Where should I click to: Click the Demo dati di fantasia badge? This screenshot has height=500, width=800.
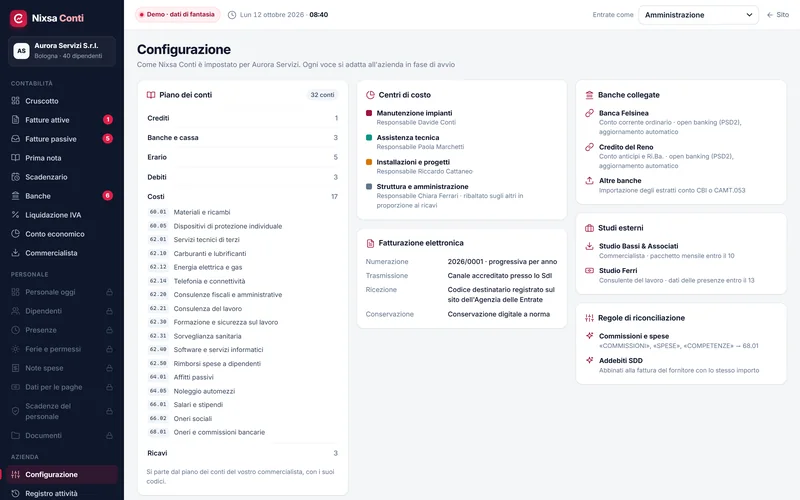click(x=178, y=14)
